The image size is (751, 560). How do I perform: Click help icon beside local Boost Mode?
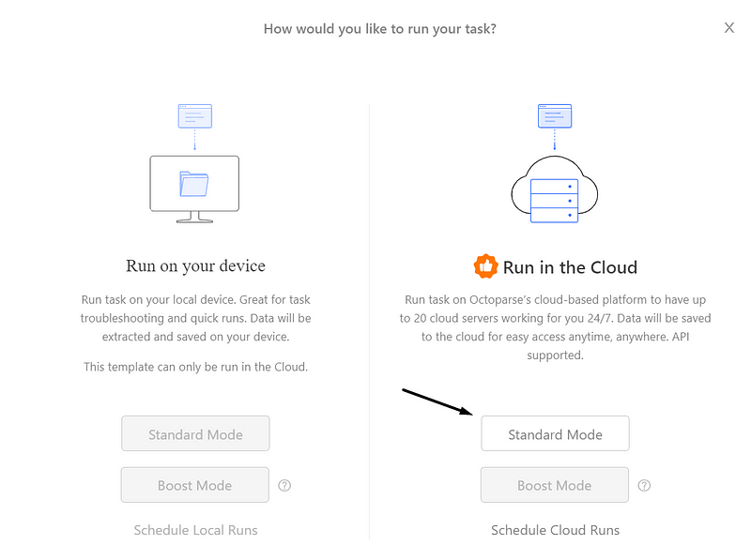(x=284, y=485)
